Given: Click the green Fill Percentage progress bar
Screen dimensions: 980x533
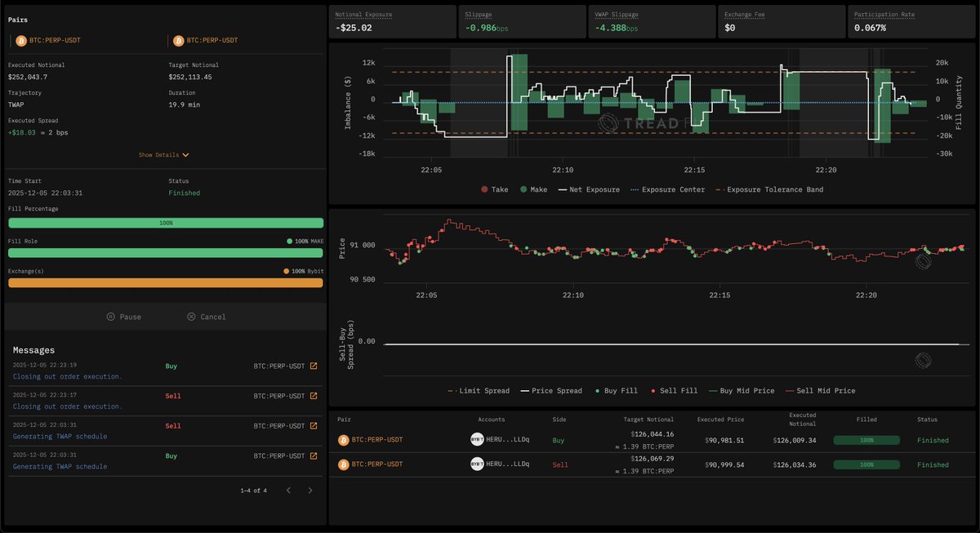Looking at the screenshot, I should click(x=165, y=222).
